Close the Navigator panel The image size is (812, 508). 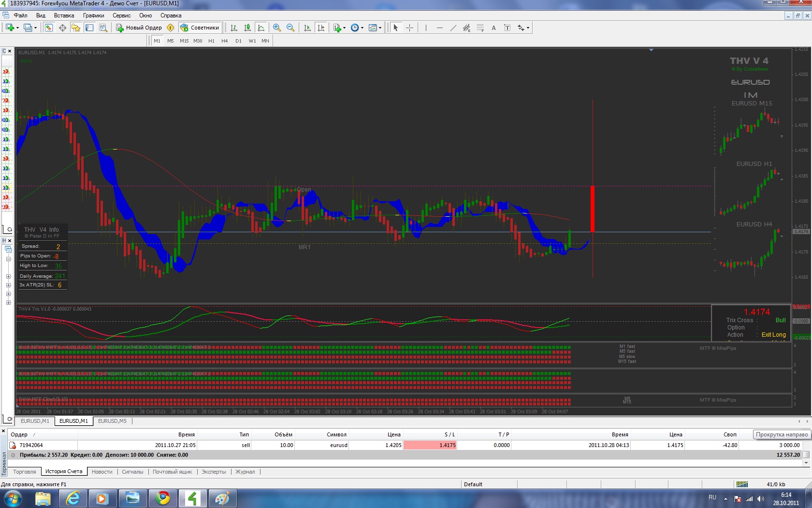tap(10, 240)
